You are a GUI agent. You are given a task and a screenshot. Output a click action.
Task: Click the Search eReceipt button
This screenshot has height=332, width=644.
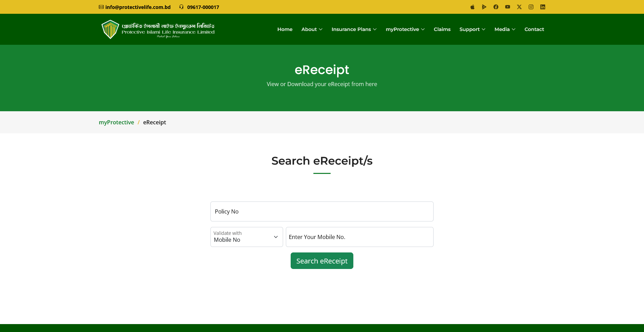click(322, 261)
